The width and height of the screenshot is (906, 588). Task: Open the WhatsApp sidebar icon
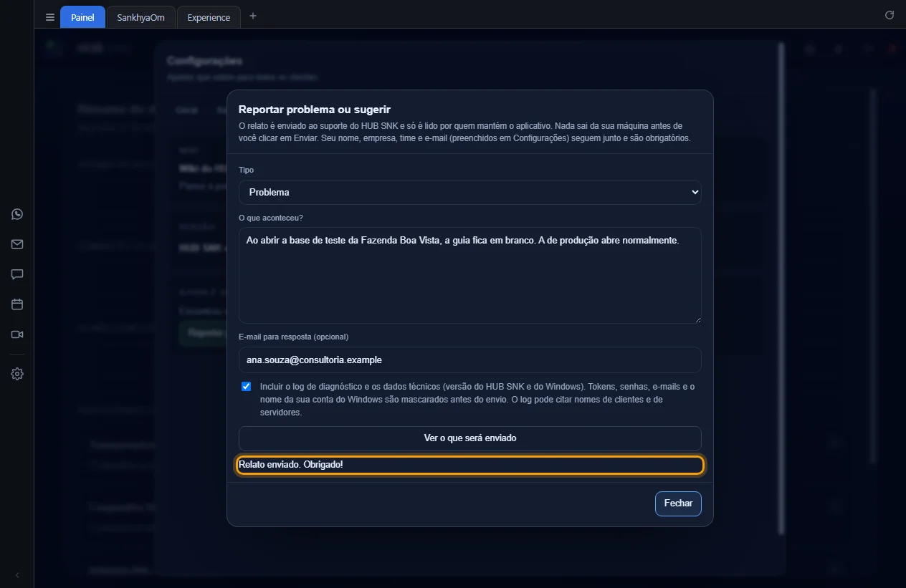(x=17, y=214)
